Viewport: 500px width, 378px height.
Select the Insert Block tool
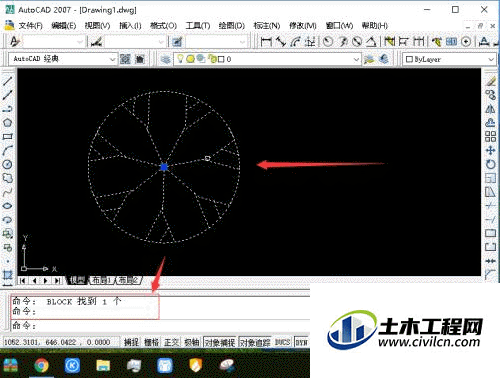point(7,234)
